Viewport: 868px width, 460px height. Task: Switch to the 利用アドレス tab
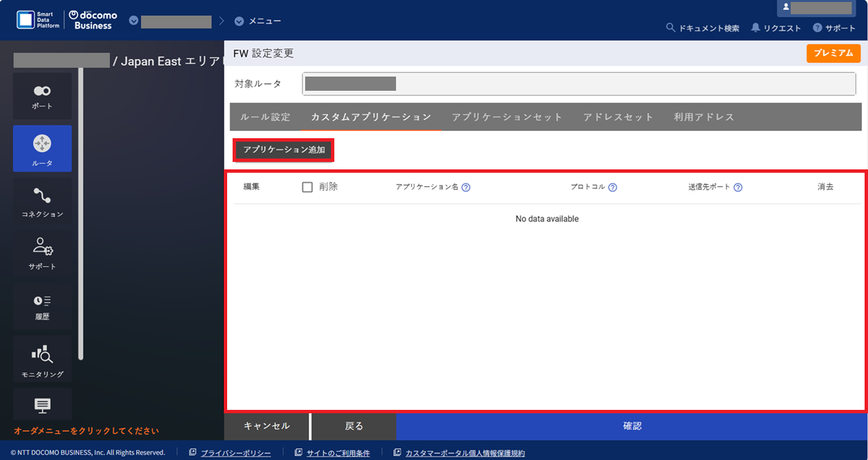pyautogui.click(x=704, y=117)
